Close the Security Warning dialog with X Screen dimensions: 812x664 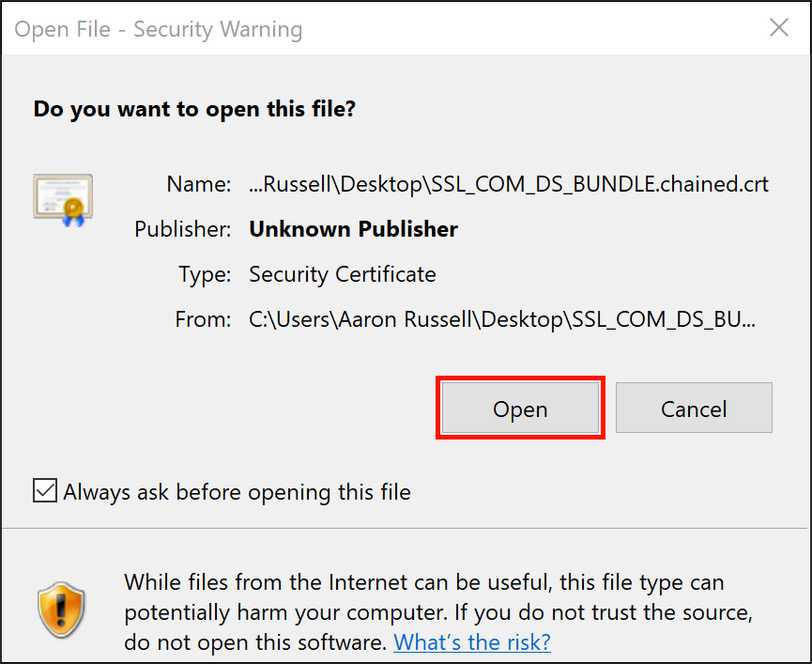coord(778,28)
